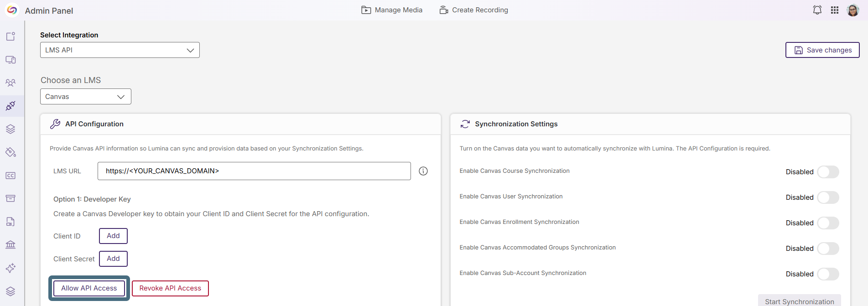Open the Choose an LMS Canvas dropdown

click(x=86, y=97)
